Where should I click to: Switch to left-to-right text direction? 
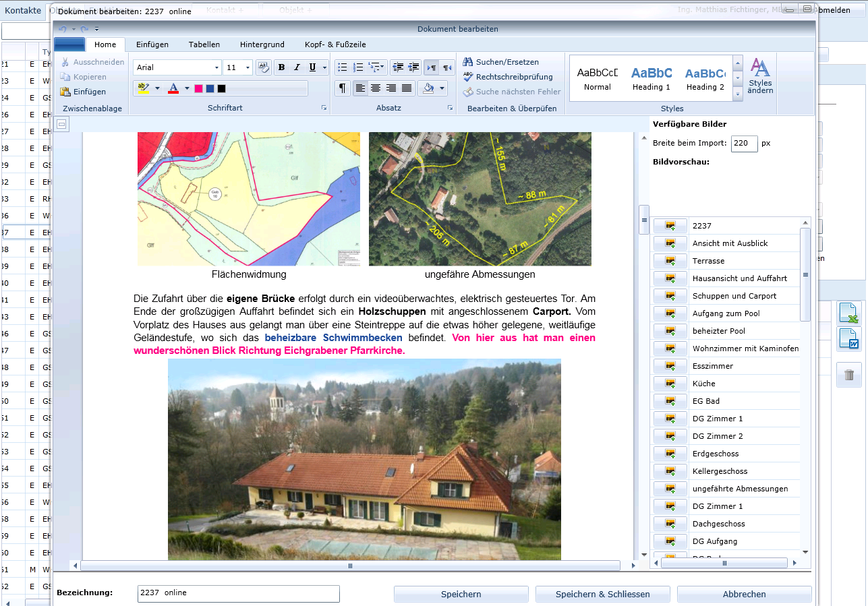pyautogui.click(x=431, y=67)
